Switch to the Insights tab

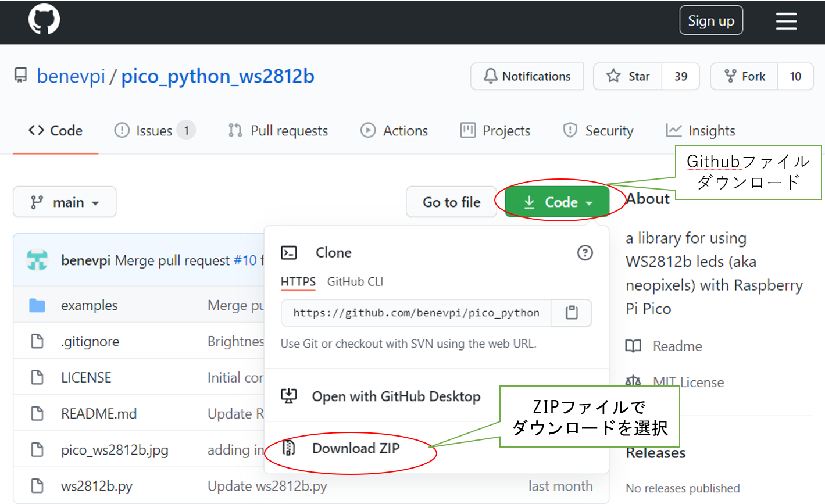(701, 131)
